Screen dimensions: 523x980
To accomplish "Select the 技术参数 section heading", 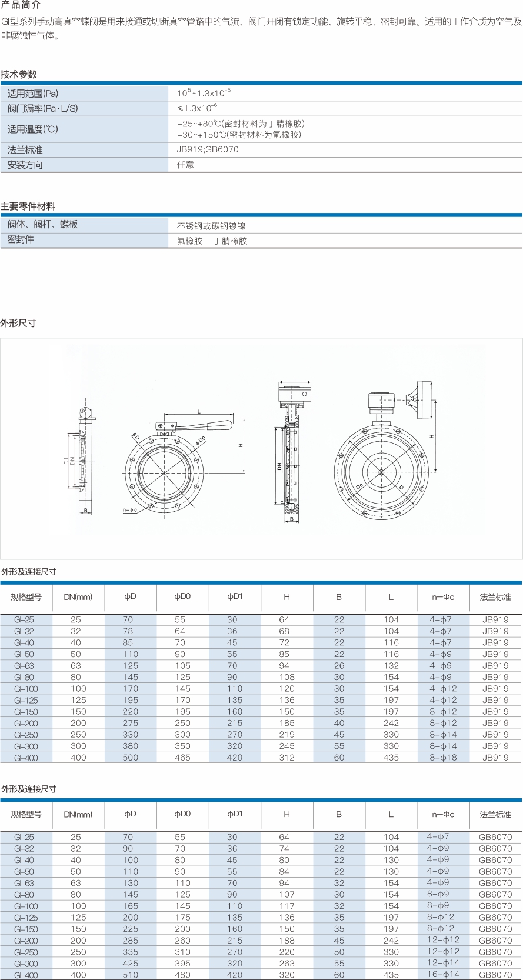I will (19, 74).
